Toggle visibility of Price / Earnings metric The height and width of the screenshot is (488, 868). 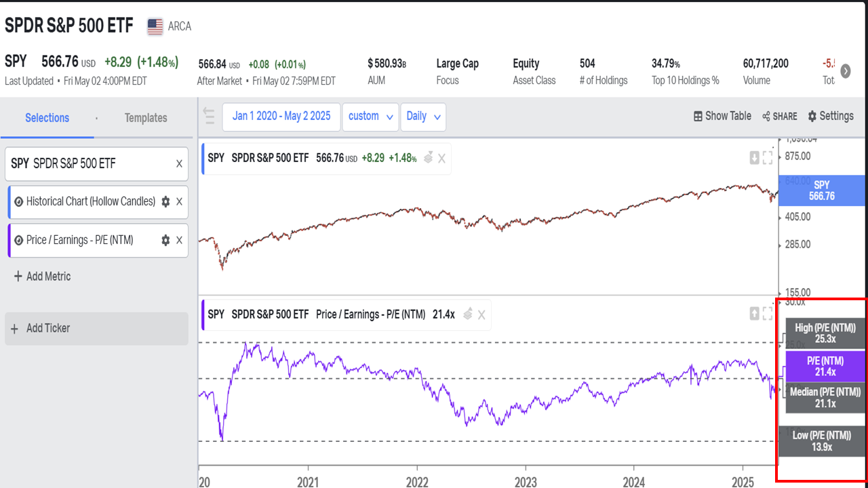[x=18, y=240]
